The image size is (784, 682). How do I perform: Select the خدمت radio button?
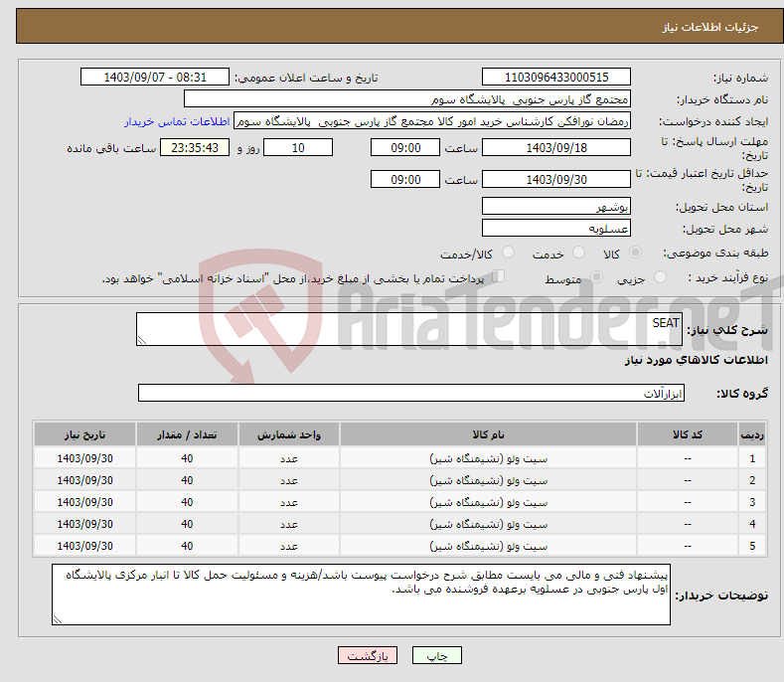pos(578,253)
